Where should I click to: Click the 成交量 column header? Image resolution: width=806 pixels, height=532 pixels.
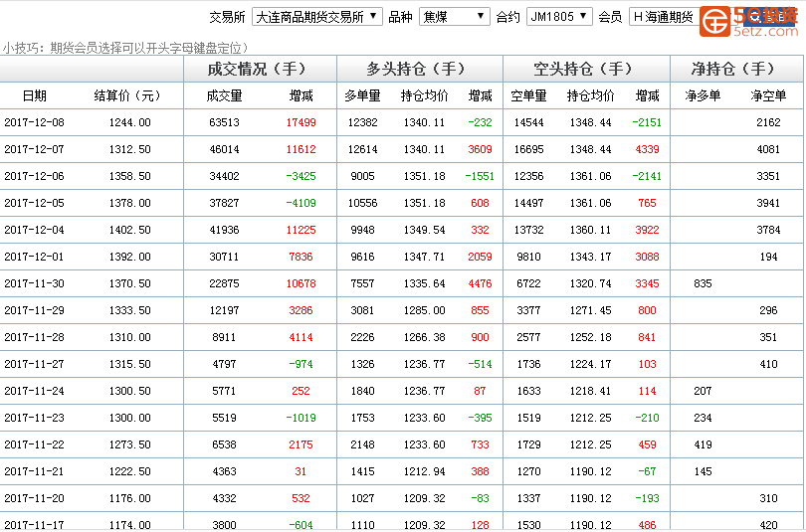[224, 95]
